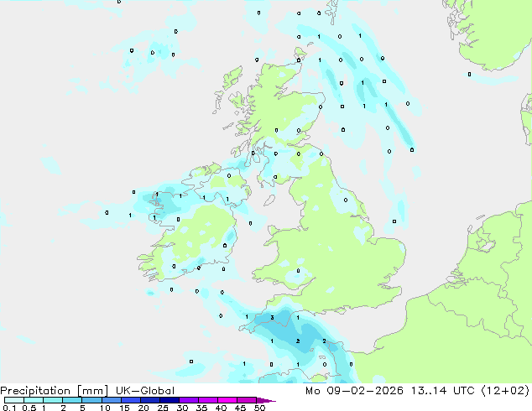Click the legend tick label '10'

tap(105, 408)
